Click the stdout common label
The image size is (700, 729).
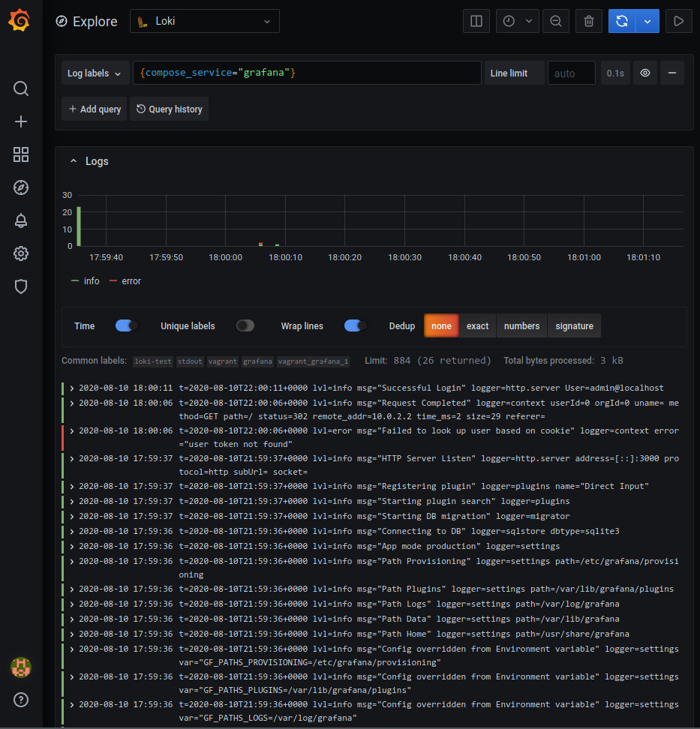point(190,361)
